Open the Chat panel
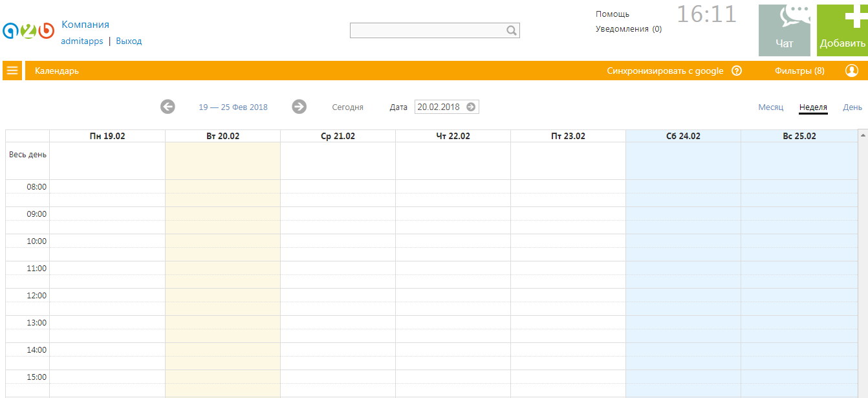868x398 pixels. coord(784,30)
